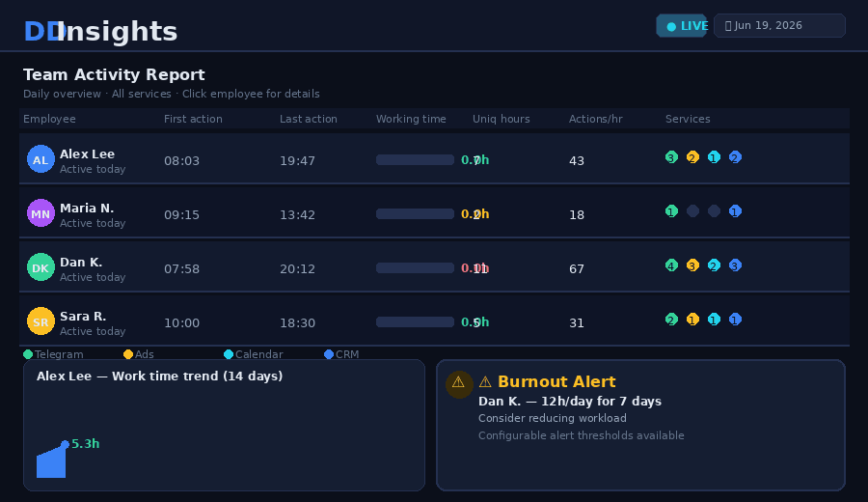Click Sara R.'s blue CRM badge showing 1
Screen dimensions: 868x502
click(735, 320)
